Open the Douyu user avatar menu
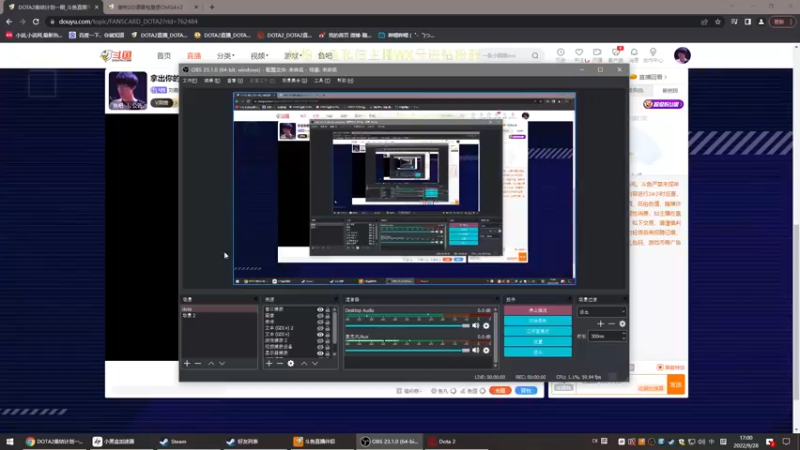The height and width of the screenshot is (450, 800). coord(682,55)
